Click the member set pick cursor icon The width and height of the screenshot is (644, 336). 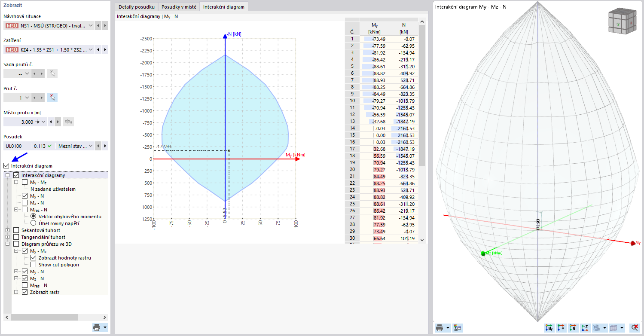tap(52, 73)
